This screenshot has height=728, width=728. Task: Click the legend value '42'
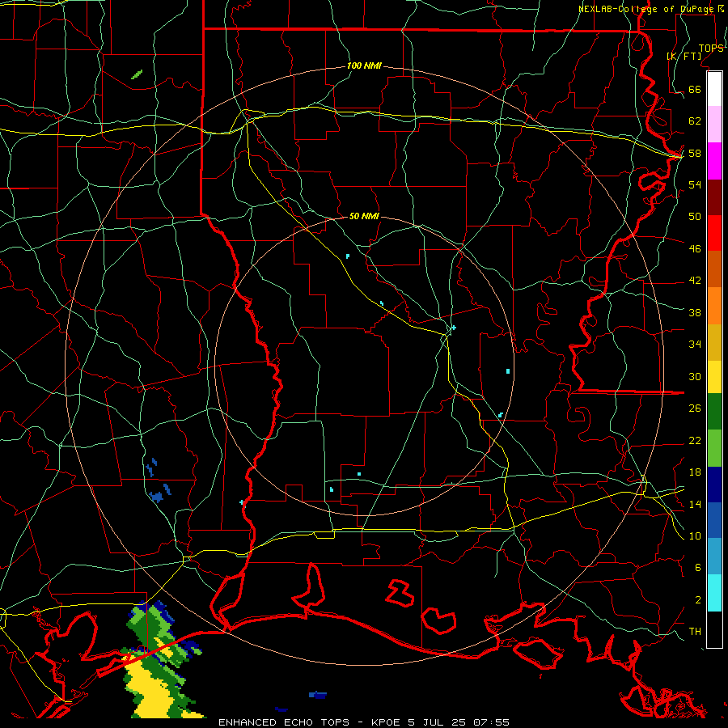click(x=695, y=281)
